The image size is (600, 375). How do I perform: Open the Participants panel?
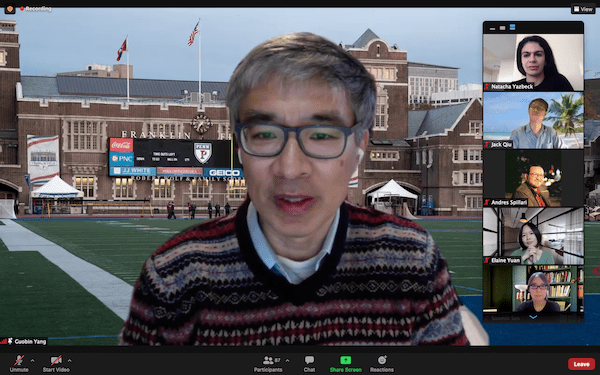click(268, 364)
